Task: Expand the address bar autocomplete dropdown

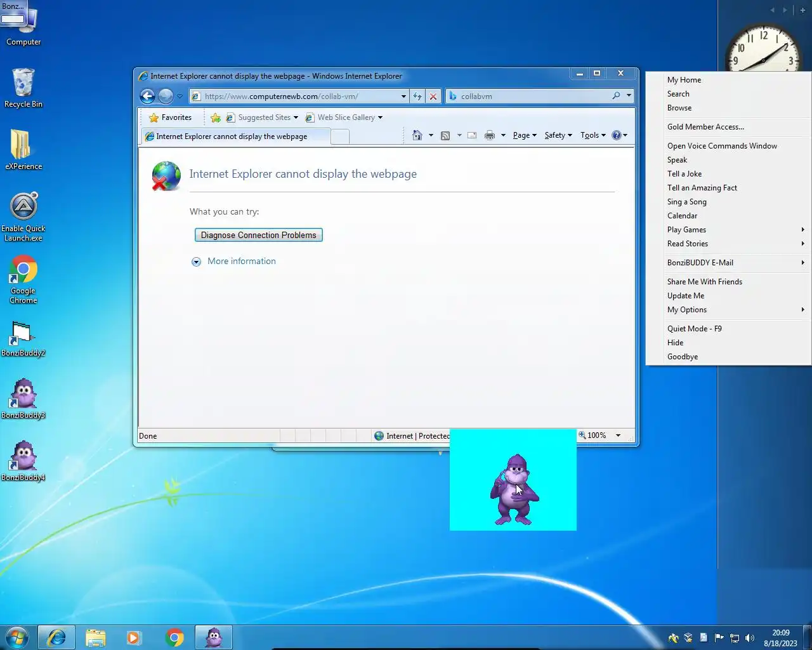Action: tap(403, 96)
